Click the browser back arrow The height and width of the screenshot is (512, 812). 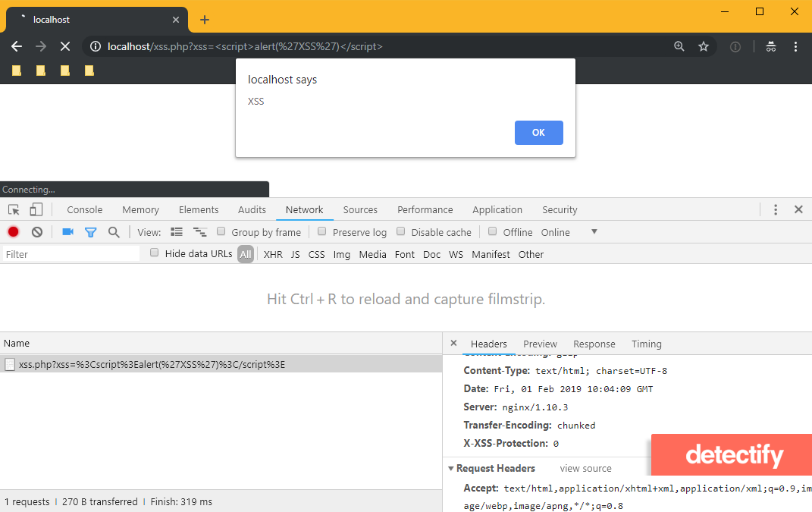tap(17, 46)
